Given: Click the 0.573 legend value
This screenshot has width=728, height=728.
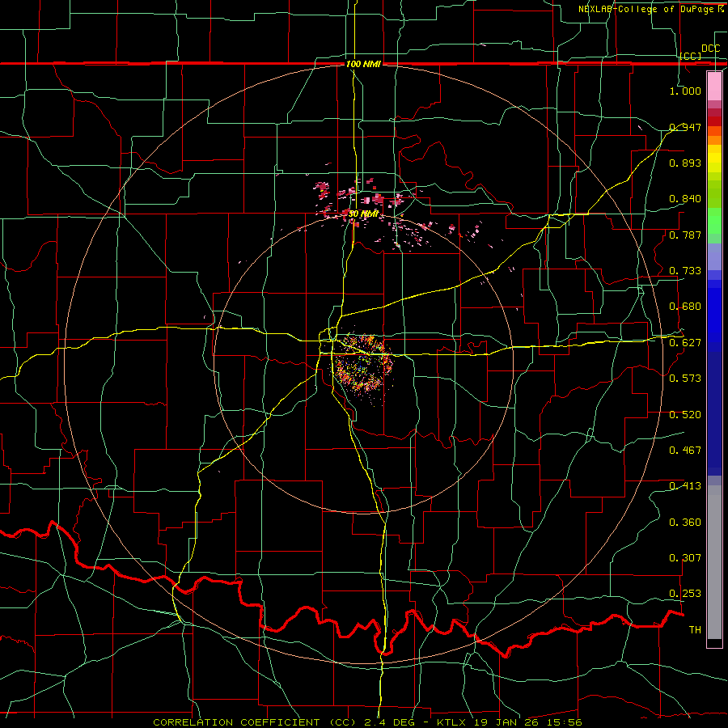Looking at the screenshot, I should 685,379.
